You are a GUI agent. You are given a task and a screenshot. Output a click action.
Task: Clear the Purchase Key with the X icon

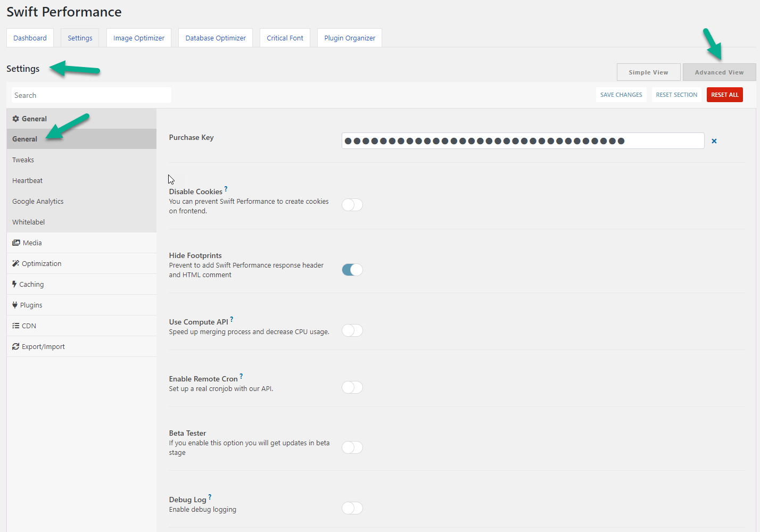(x=714, y=141)
